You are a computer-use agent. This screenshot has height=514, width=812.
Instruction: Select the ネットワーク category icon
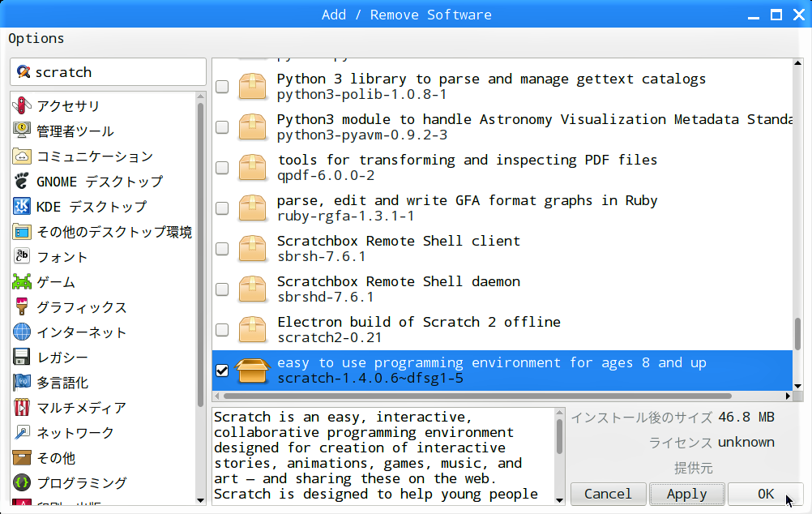pyautogui.click(x=22, y=432)
